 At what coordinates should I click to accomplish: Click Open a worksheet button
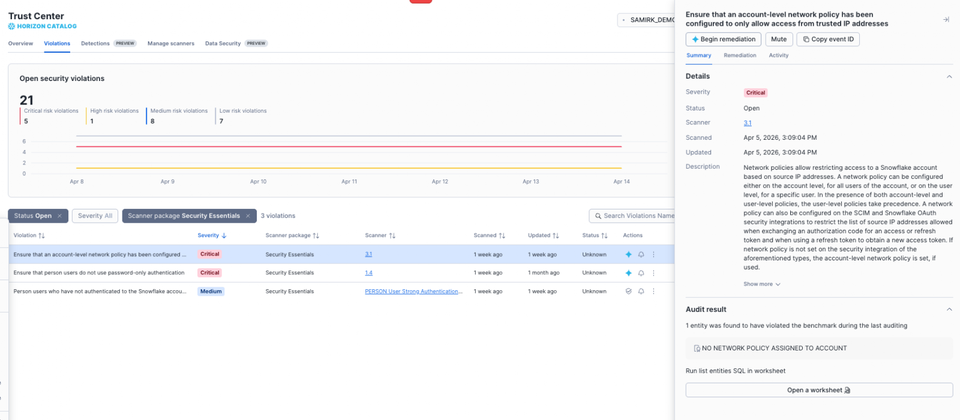(x=819, y=390)
